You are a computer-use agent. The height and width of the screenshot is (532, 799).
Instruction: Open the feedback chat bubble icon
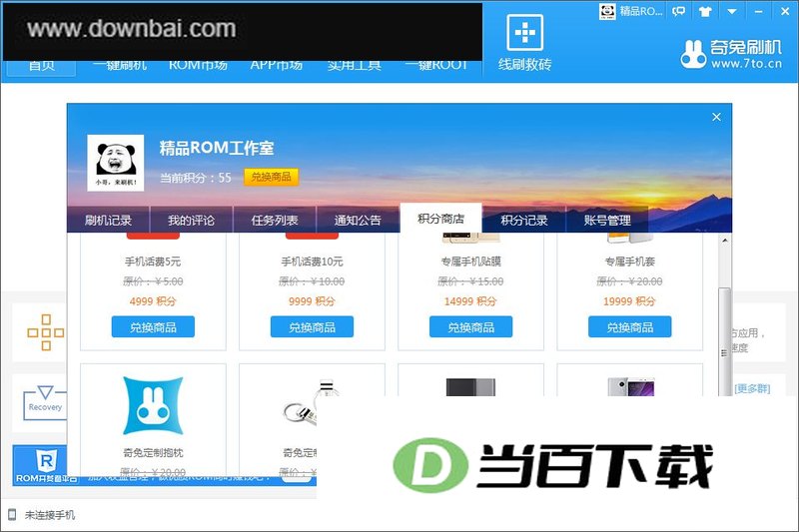[x=679, y=11]
